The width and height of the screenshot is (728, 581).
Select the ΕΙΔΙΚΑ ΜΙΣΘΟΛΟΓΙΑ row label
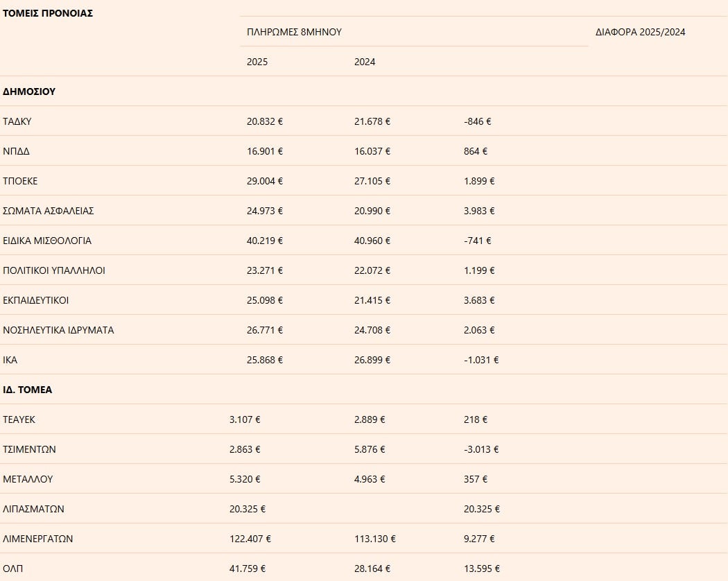pos(47,241)
